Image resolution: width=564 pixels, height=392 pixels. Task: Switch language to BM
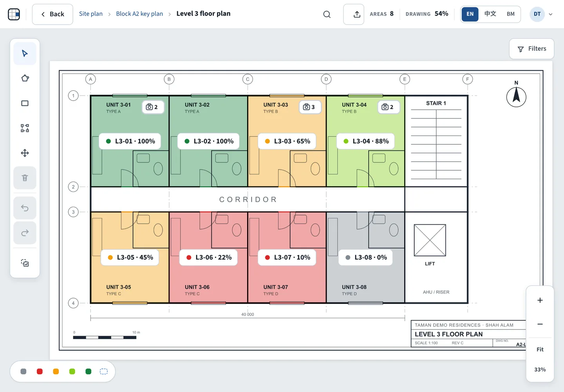tap(511, 14)
